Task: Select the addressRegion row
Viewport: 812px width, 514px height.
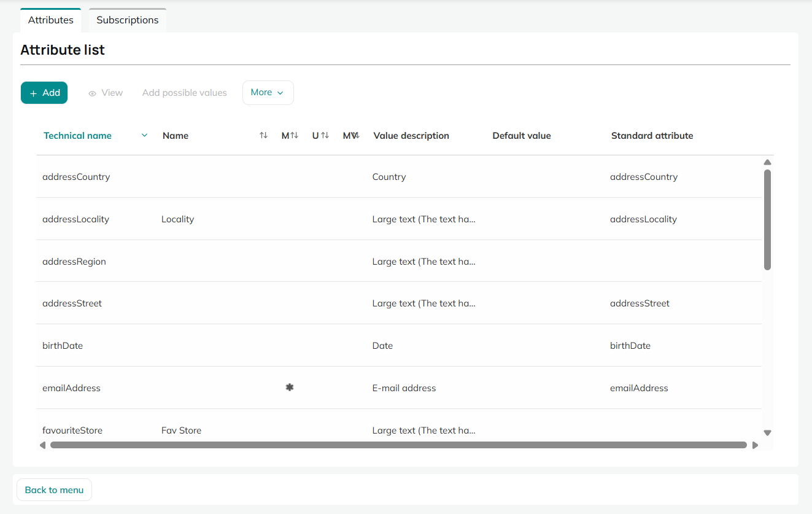Action: click(399, 261)
